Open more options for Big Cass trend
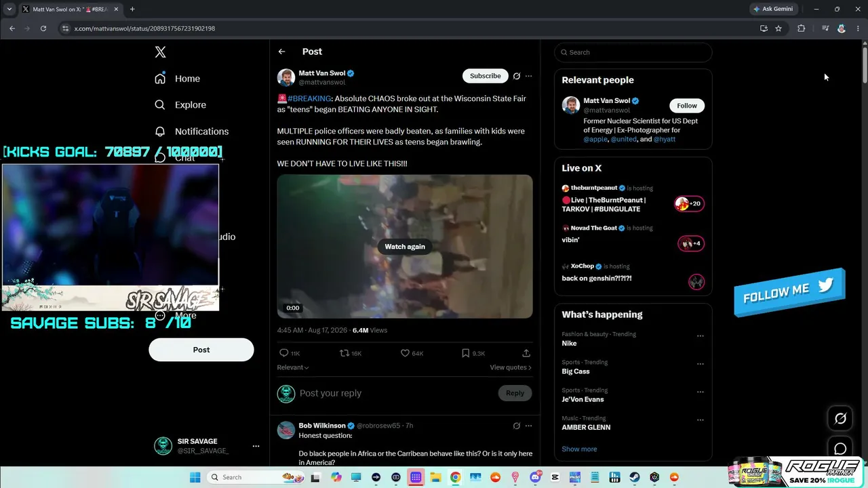This screenshot has height=488, width=868. [701, 364]
